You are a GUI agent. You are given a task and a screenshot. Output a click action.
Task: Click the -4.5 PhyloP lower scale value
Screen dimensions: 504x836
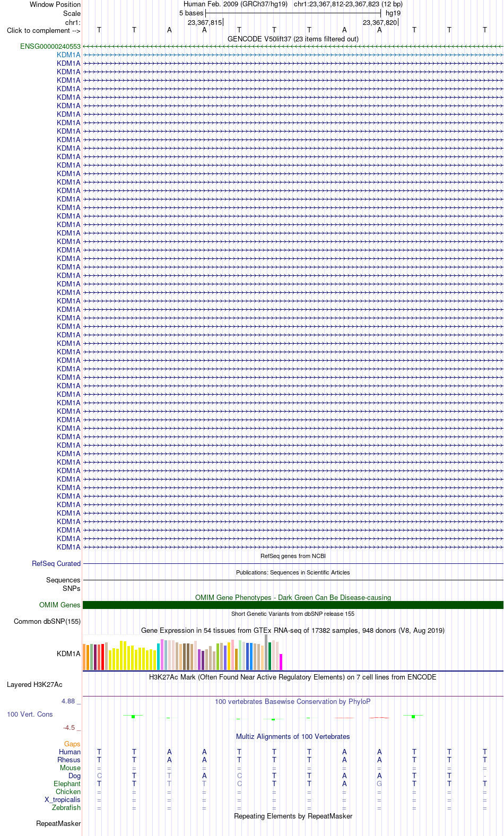pyautogui.click(x=72, y=728)
